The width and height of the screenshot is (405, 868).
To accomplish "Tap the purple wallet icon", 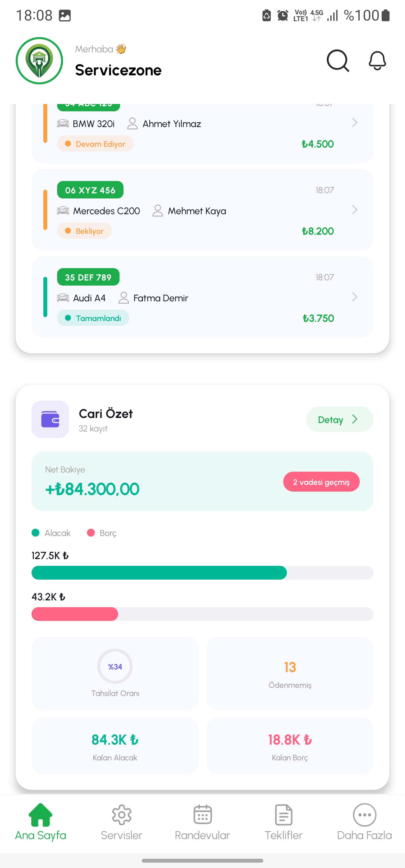I will coord(50,419).
